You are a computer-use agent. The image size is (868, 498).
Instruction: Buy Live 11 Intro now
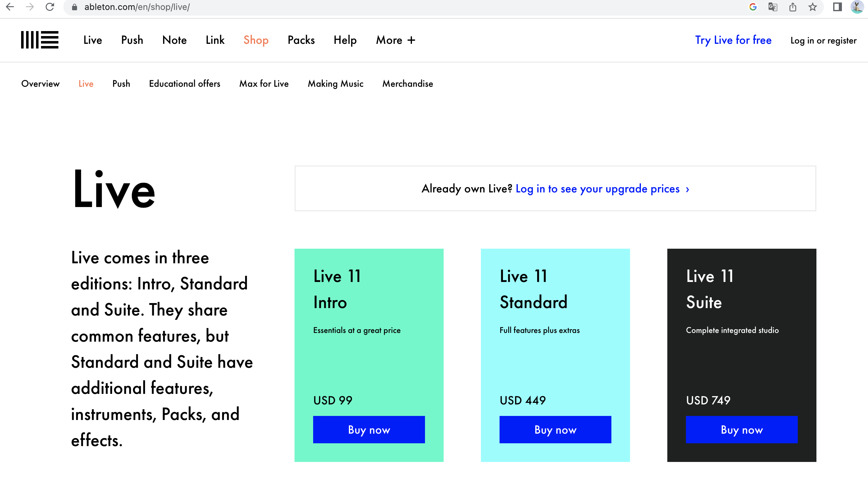tap(369, 430)
